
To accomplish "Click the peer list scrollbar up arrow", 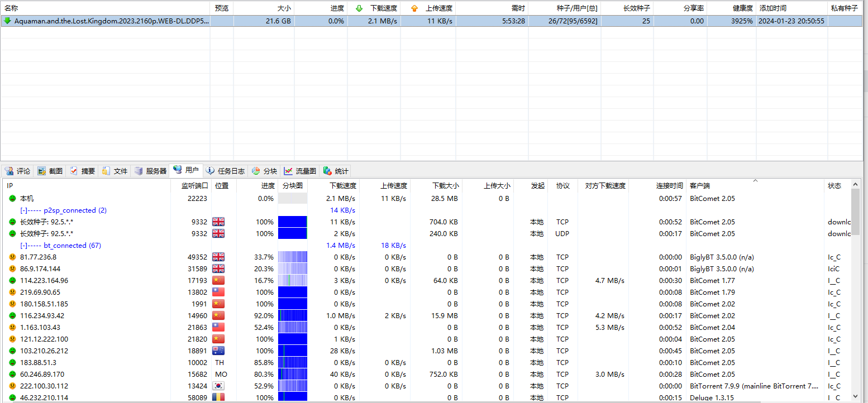I will [x=855, y=185].
